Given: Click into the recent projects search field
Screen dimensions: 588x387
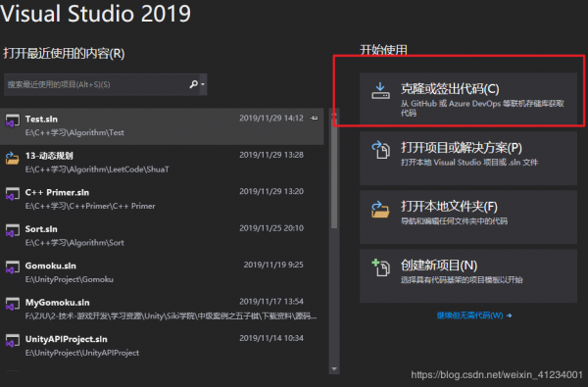Looking at the screenshot, I should point(97,84).
